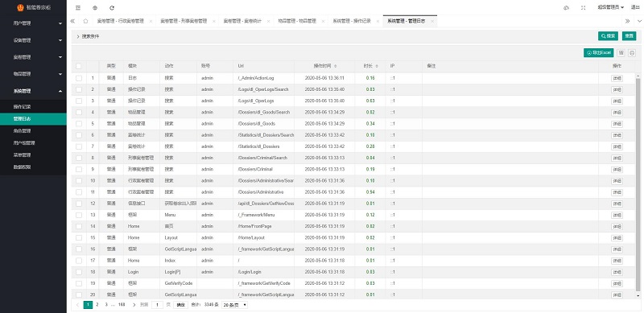Tick the select-all checkbox in table header
The image size is (644, 313).
click(x=78, y=66)
